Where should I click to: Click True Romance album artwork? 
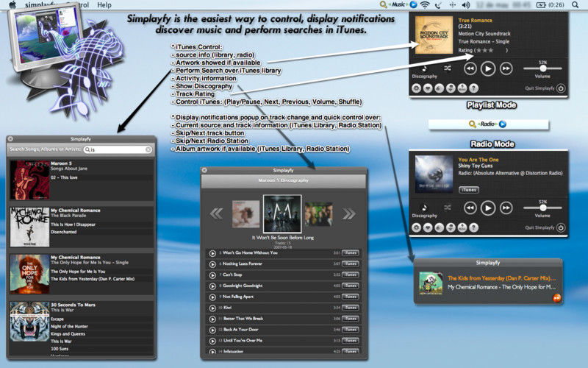[434, 35]
